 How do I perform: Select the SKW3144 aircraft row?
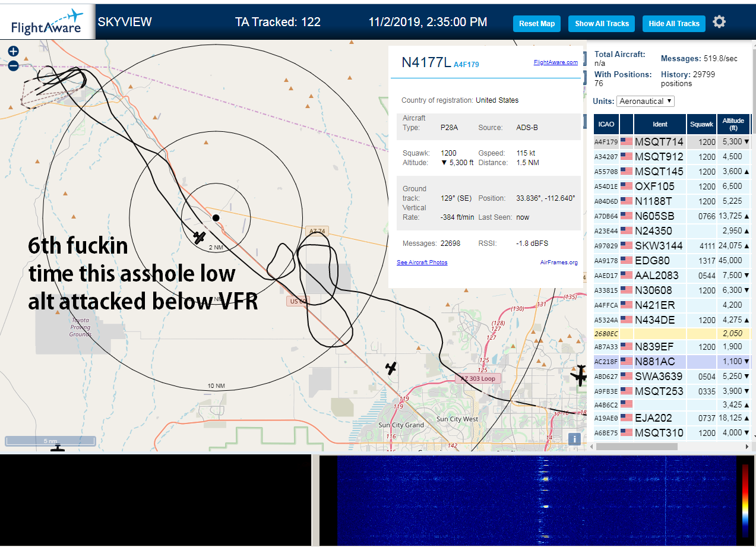coord(672,246)
